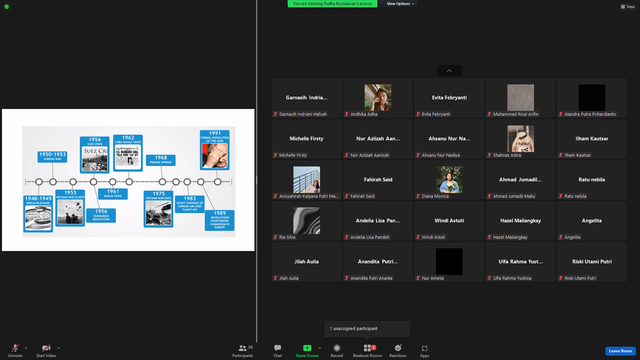Select Shahnaz Adira's video tile

tap(520, 139)
